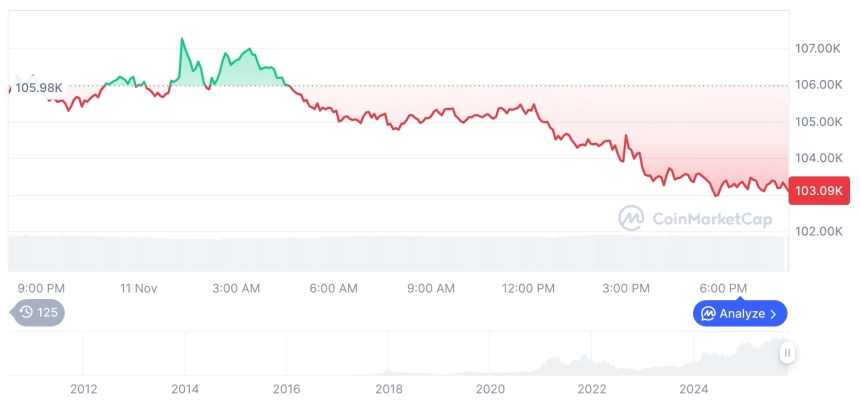Jump to 2016 on the overview timeline
The height and width of the screenshot is (401, 860).
[x=286, y=389]
